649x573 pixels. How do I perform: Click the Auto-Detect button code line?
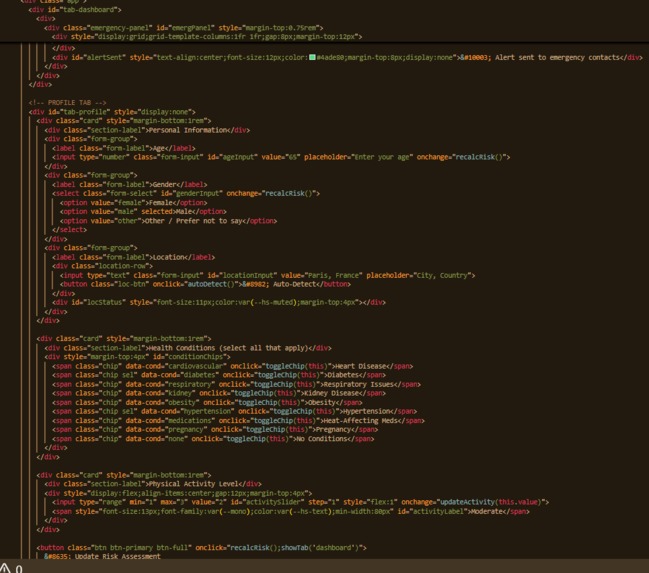[205, 284]
